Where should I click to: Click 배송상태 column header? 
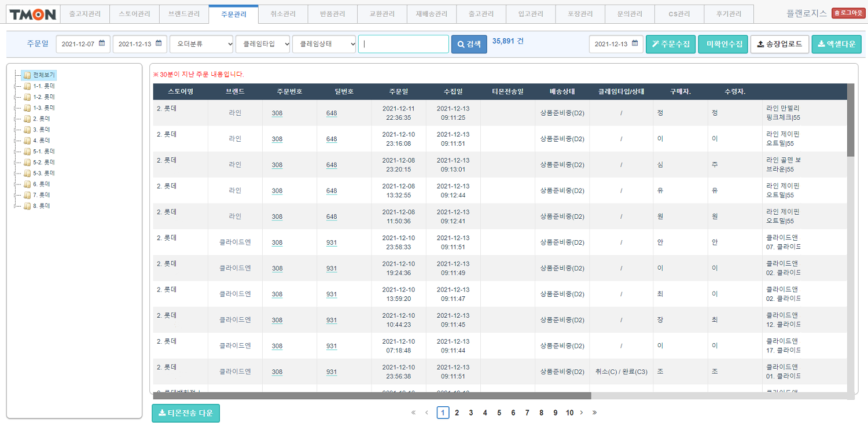[x=562, y=91]
